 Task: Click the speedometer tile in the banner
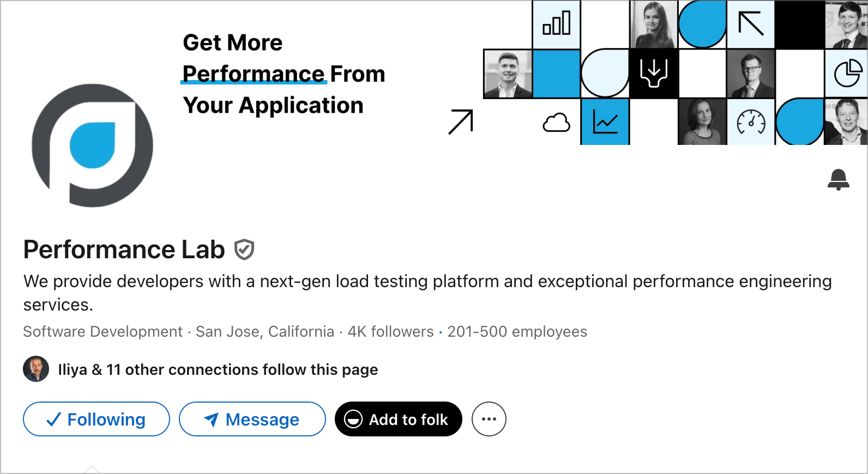pyautogui.click(x=750, y=123)
